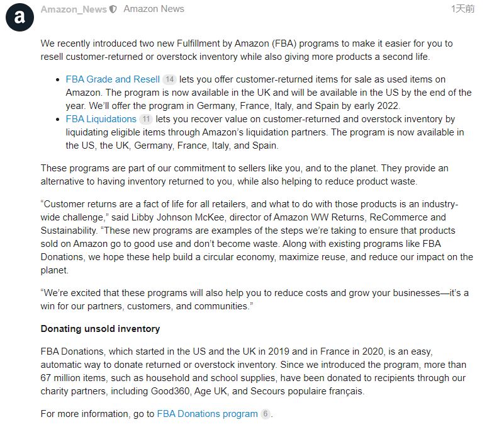This screenshot has height=434, width=504.
Task: Click the Libby Johnson McKee quote paragraph
Action: (x=257, y=237)
